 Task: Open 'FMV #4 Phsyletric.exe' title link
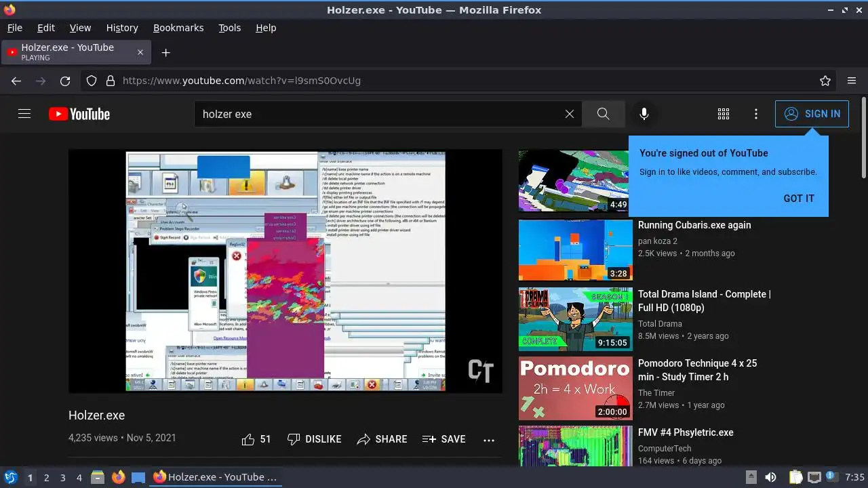[686, 432]
